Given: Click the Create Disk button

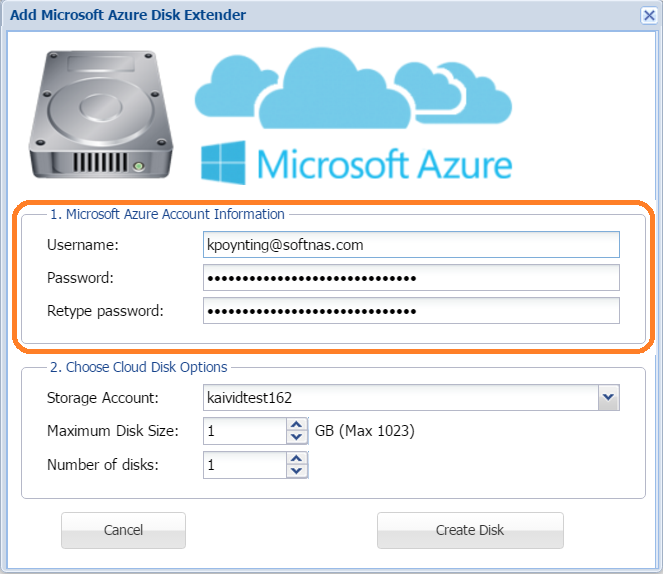Looking at the screenshot, I should click(x=470, y=530).
